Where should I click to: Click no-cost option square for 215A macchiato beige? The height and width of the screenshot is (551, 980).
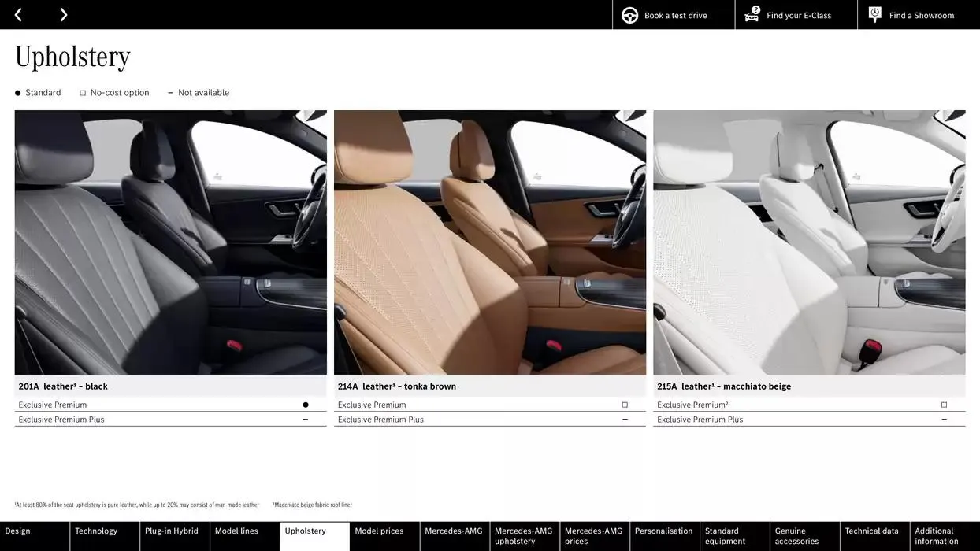pyautogui.click(x=944, y=405)
